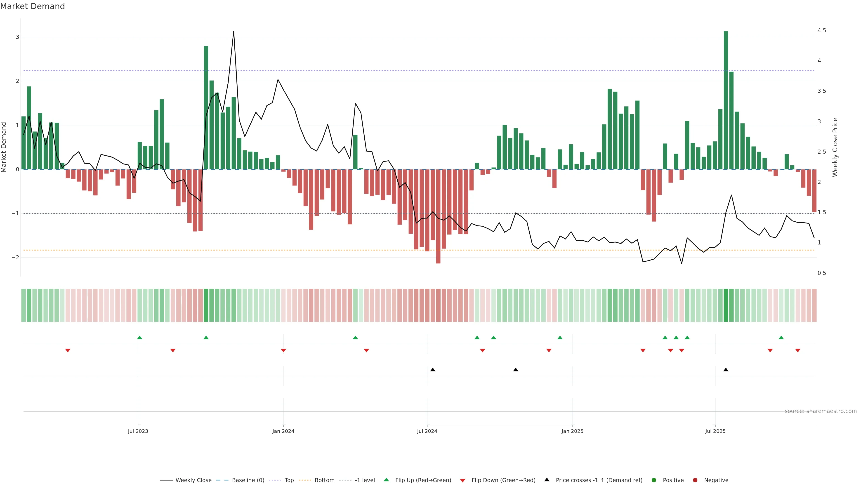Screen dimensions: 868x488
Task: Click the source: sharemaestro.com text
Action: (x=821, y=411)
